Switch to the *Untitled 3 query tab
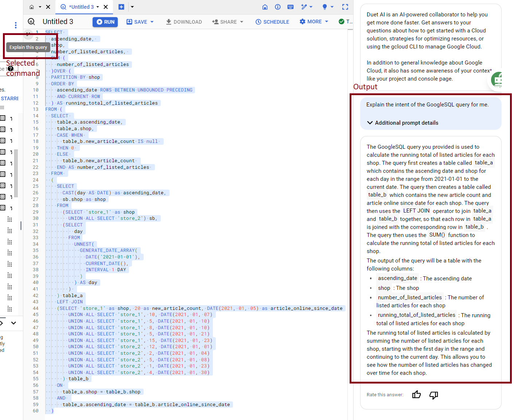The width and height of the screenshot is (514, 420). pos(82,7)
